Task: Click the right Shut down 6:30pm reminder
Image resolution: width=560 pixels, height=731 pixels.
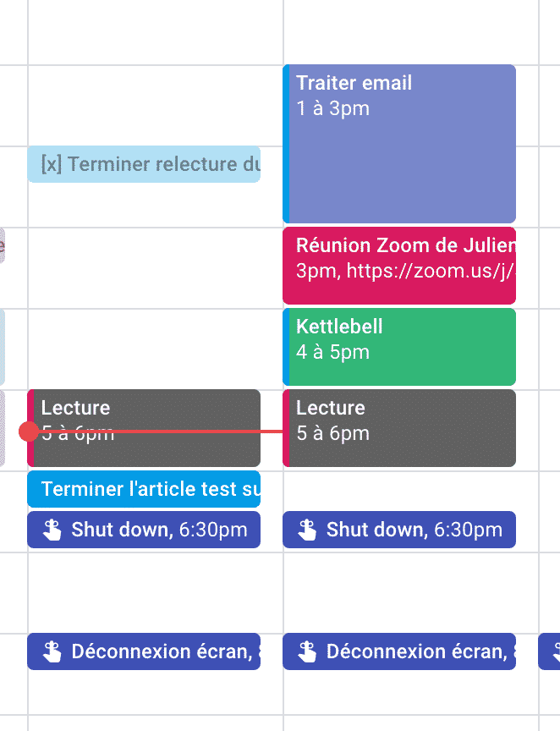Action: [x=398, y=530]
